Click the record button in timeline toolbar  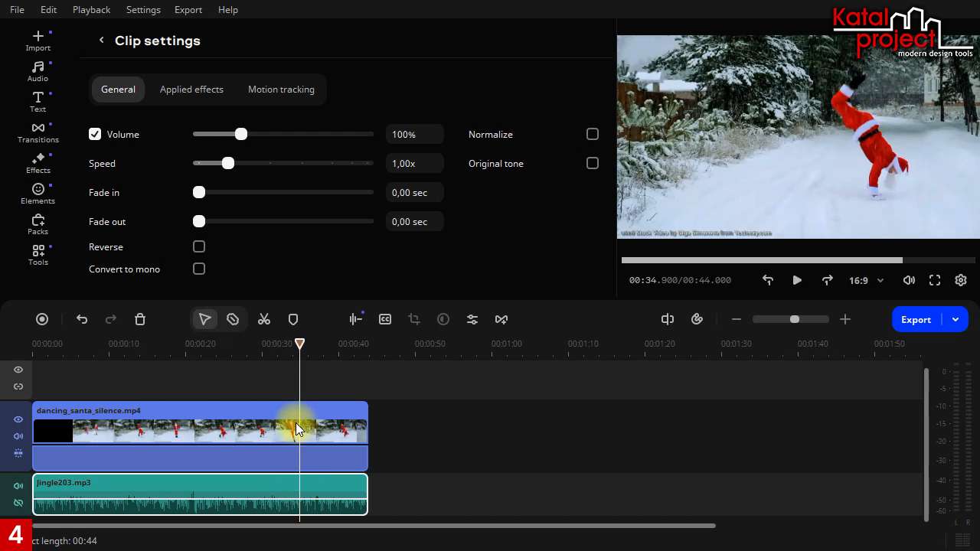pyautogui.click(x=42, y=319)
